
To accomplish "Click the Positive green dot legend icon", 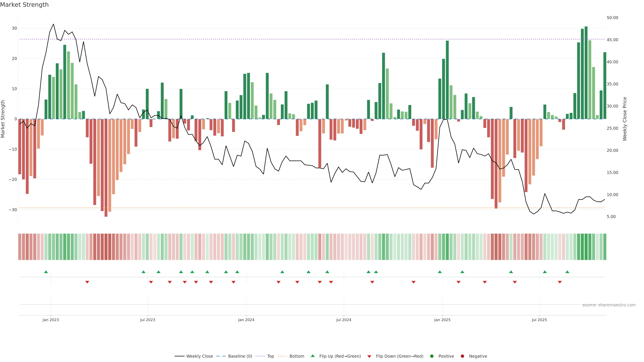I will [432, 356].
